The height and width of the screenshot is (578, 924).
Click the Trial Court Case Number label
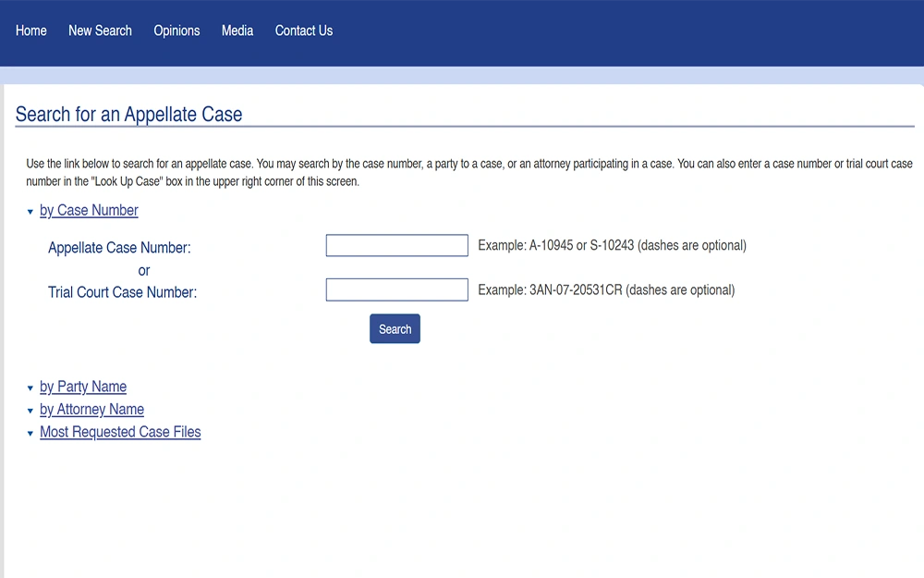[123, 292]
